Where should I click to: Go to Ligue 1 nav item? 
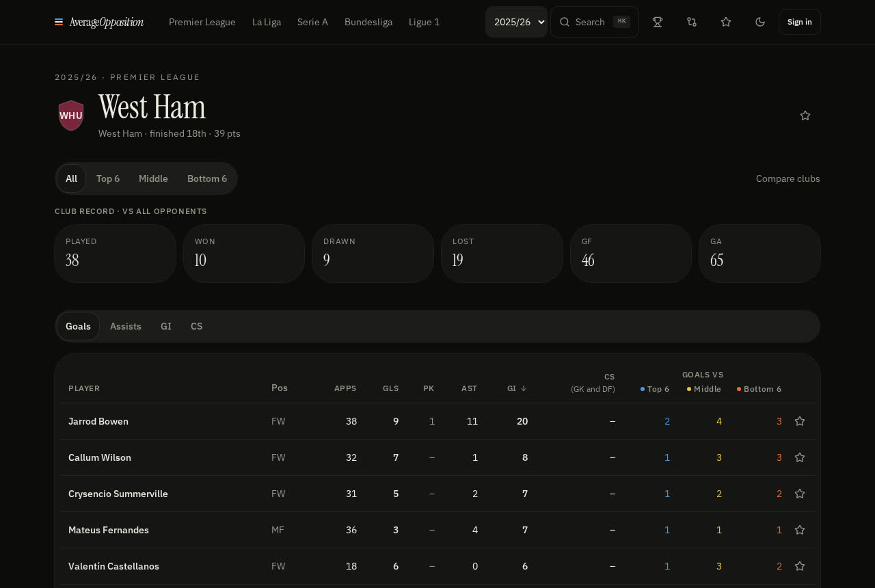[424, 22]
